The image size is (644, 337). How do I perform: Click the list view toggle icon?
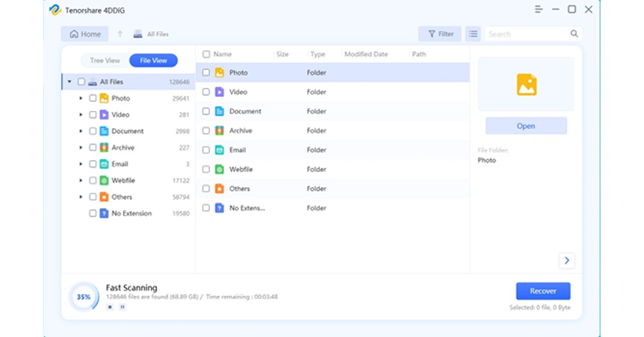[x=473, y=34]
